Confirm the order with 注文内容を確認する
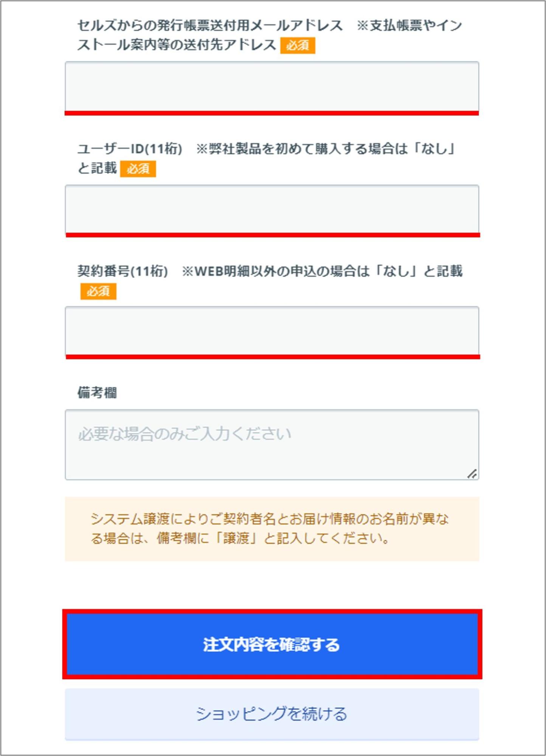The width and height of the screenshot is (546, 756). pos(272,644)
